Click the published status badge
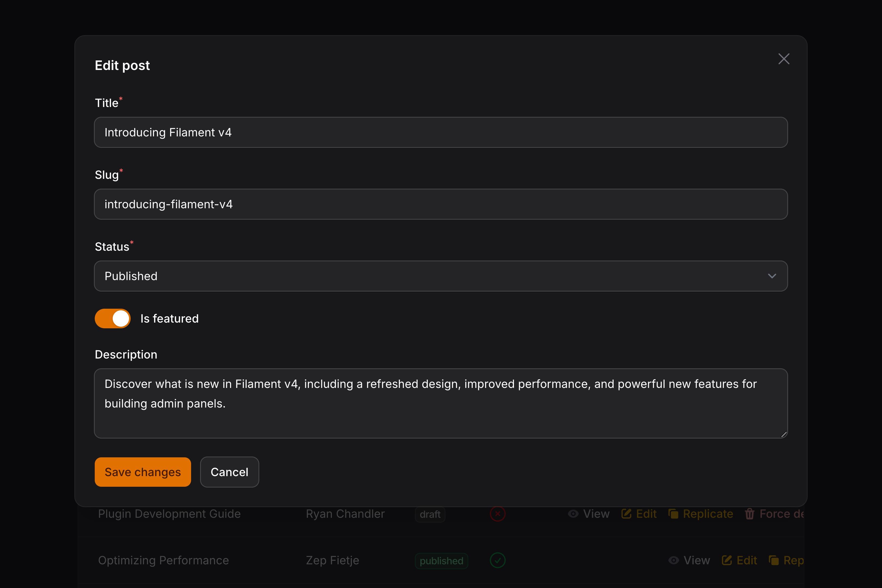Viewport: 882px width, 588px height. (x=441, y=561)
